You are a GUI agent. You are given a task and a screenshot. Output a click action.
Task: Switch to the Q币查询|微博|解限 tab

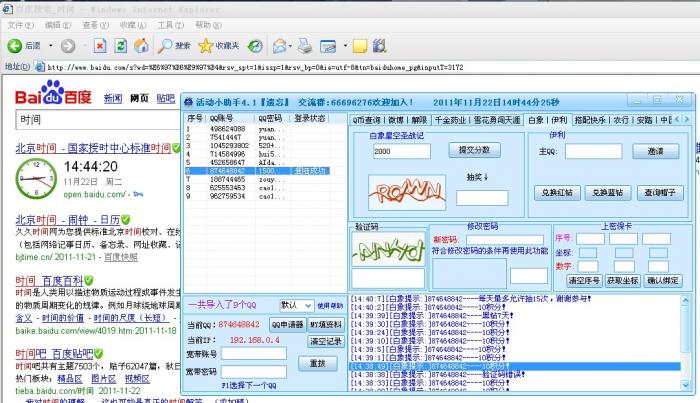pos(390,120)
